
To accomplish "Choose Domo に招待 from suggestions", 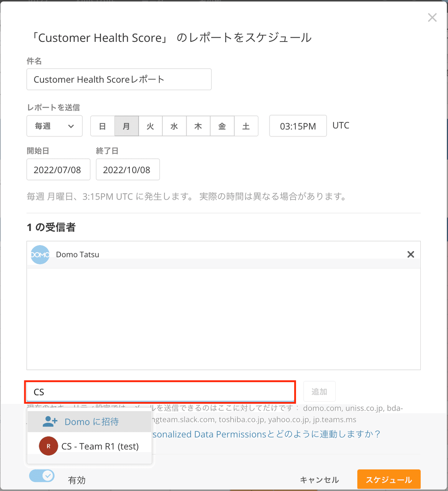I will click(x=90, y=422).
